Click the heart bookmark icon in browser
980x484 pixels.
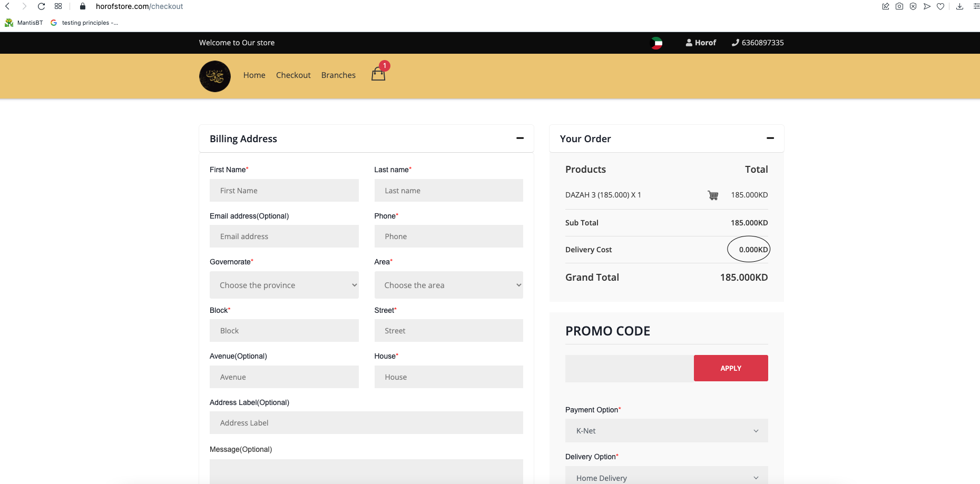pyautogui.click(x=940, y=6)
